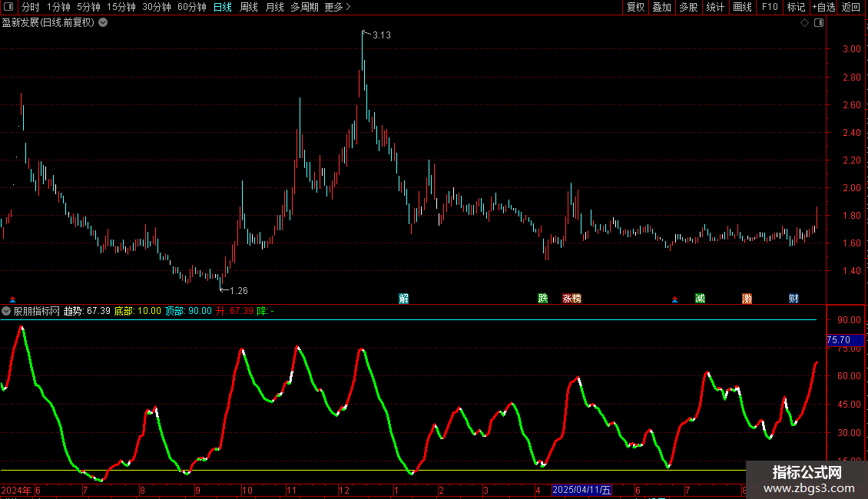Screen dimensions: 868x499
Task: Expand the 更多 periods menu
Action: point(337,7)
